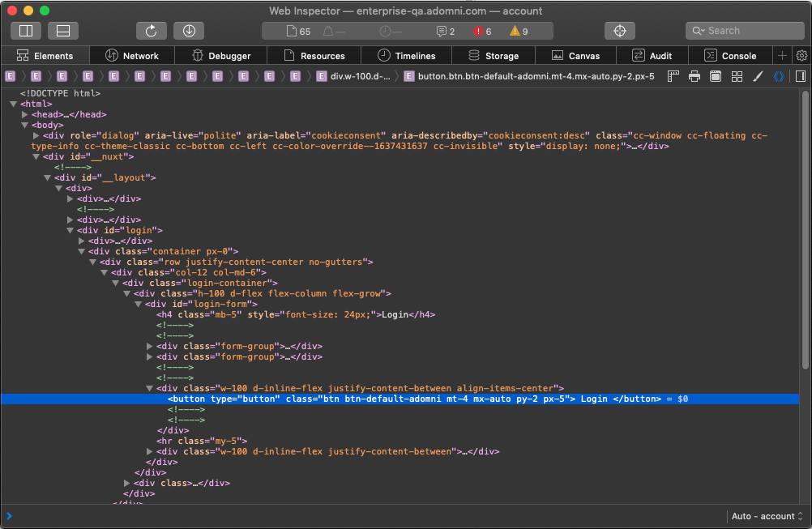
Task: Open the Auto - account context dropdown
Action: tap(767, 516)
